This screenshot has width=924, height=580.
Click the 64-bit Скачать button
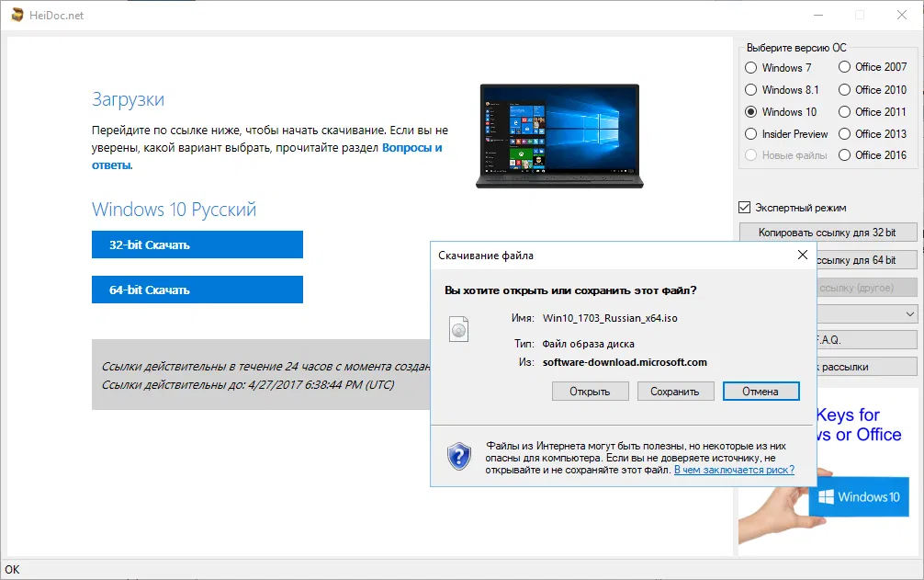197,290
